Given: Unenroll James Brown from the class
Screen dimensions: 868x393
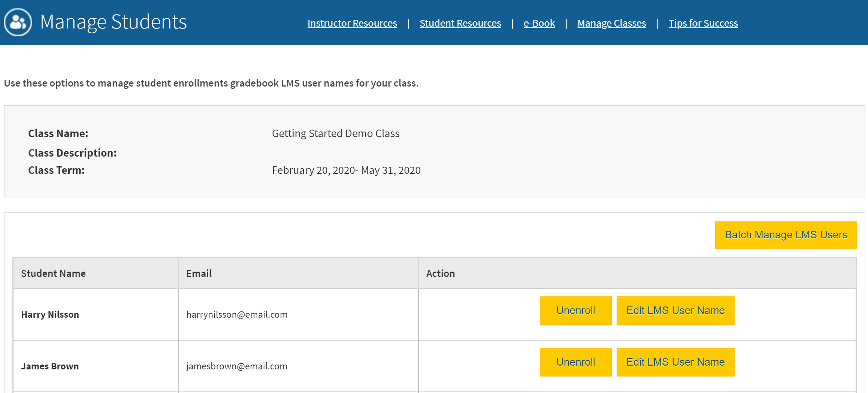Looking at the screenshot, I should [x=575, y=362].
